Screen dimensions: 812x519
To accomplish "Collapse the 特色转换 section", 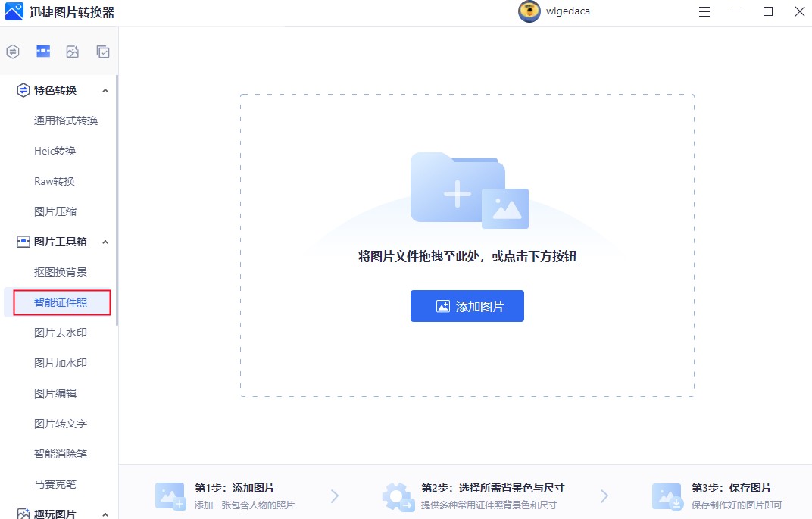I will [x=105, y=90].
